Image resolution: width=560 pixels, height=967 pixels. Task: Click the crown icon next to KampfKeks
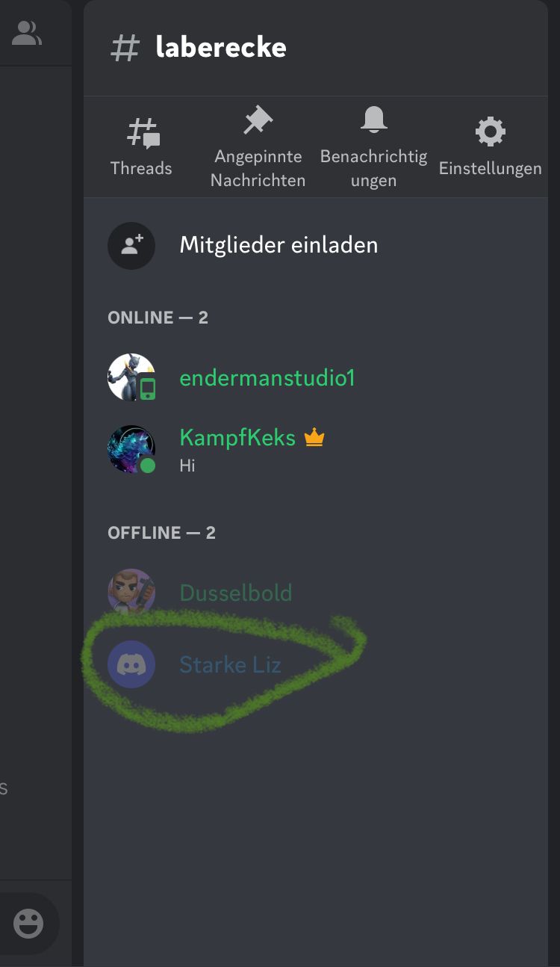[314, 438]
